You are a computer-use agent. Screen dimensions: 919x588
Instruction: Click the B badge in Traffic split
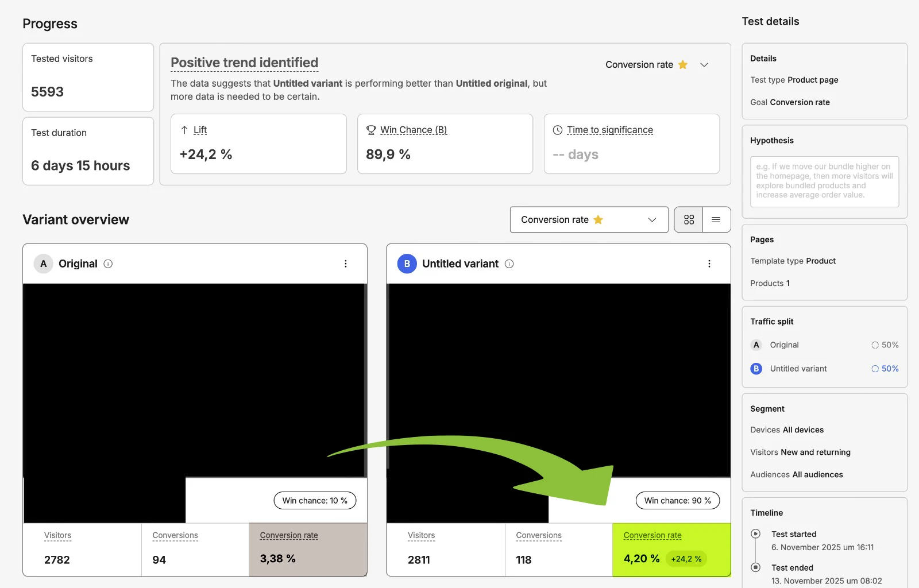pos(756,369)
